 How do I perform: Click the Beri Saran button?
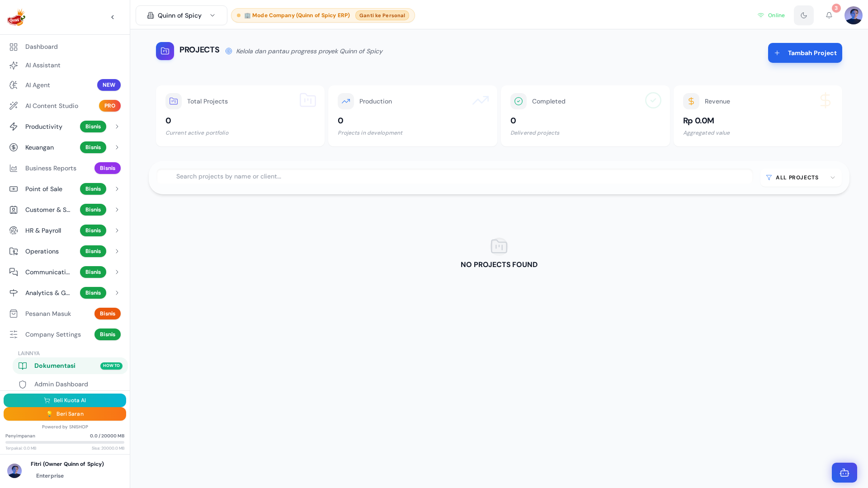pos(65,414)
